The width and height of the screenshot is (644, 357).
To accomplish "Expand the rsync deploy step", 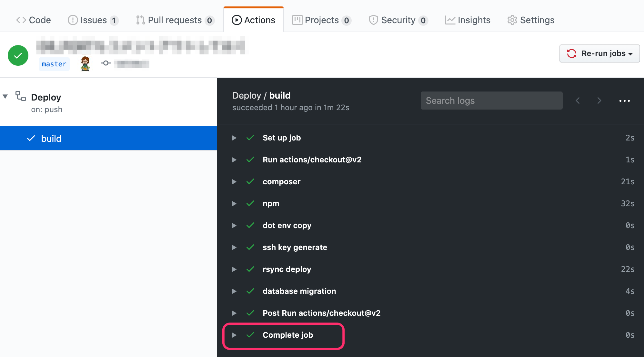I will click(x=234, y=269).
